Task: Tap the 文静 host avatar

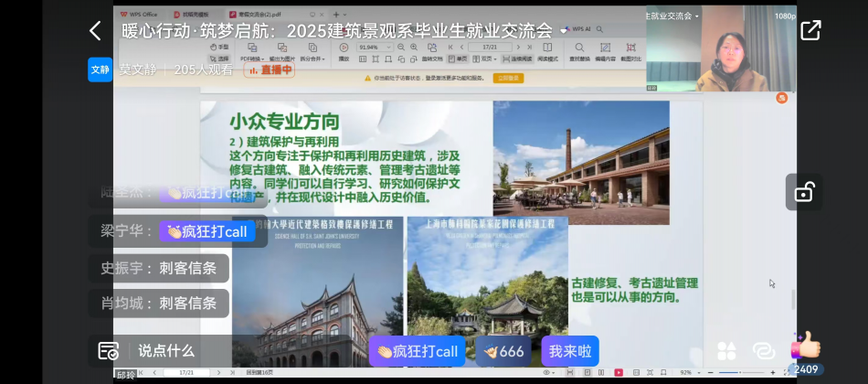Action: pyautogui.click(x=100, y=69)
